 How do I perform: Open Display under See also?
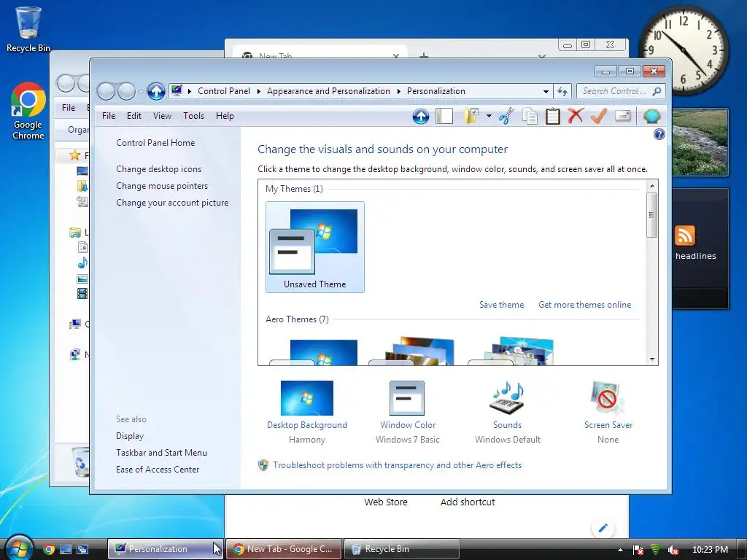pos(130,436)
